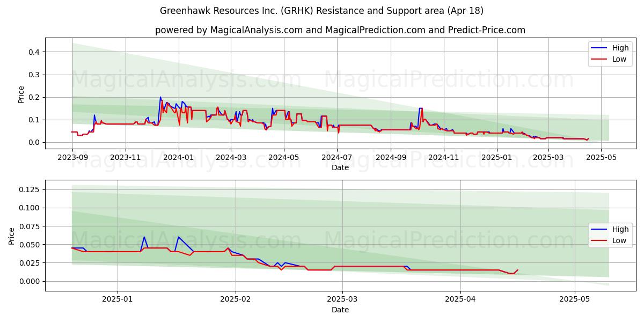
Task: Select the '2024-03' tick label
Action: pyautogui.click(x=231, y=157)
